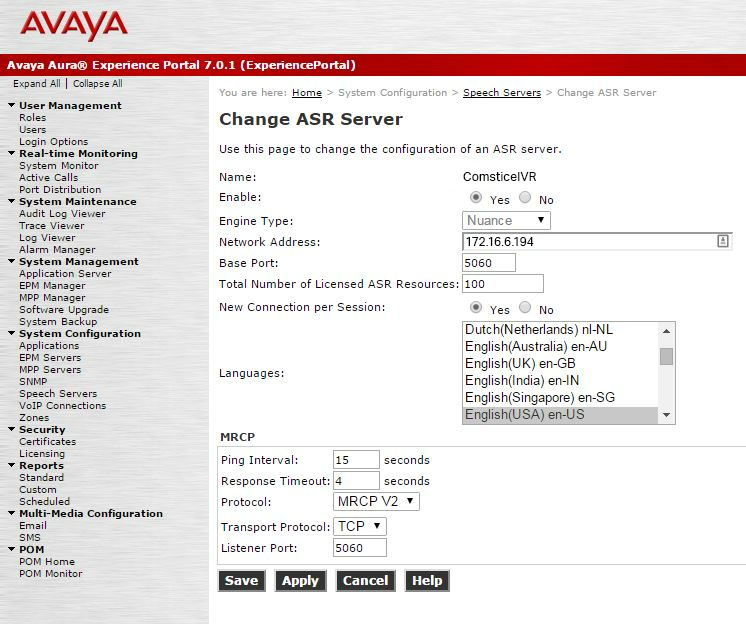Viewport: 746px width, 624px height.
Task: Click the Languages list scrollbar thumb
Action: pyautogui.click(x=666, y=356)
